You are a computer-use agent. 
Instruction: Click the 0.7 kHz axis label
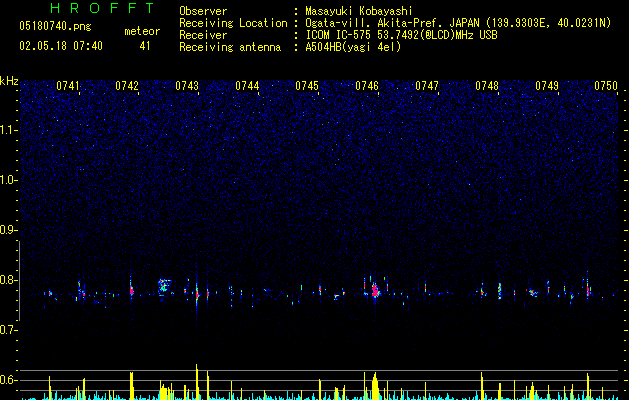8,330
